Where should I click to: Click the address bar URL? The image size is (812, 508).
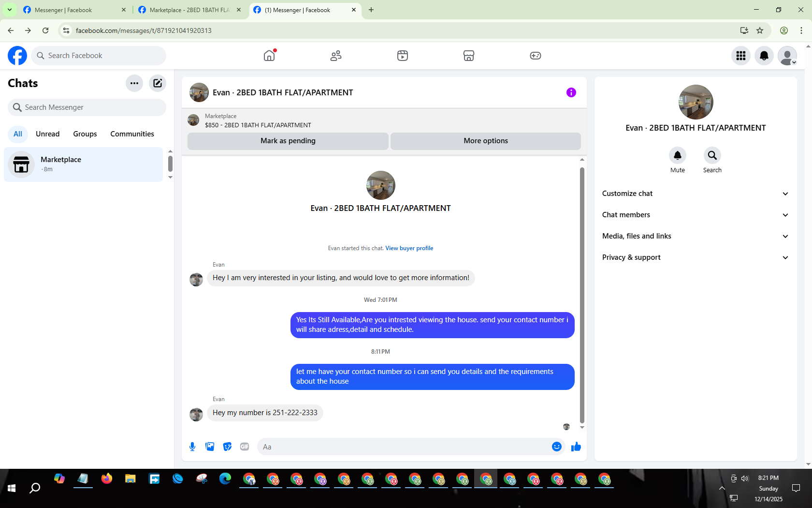tap(144, 30)
